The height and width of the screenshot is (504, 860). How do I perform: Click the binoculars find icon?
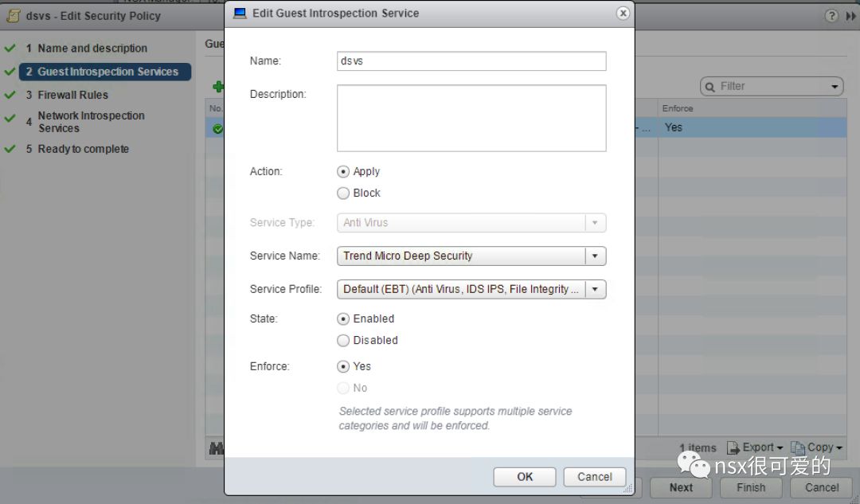(x=216, y=448)
